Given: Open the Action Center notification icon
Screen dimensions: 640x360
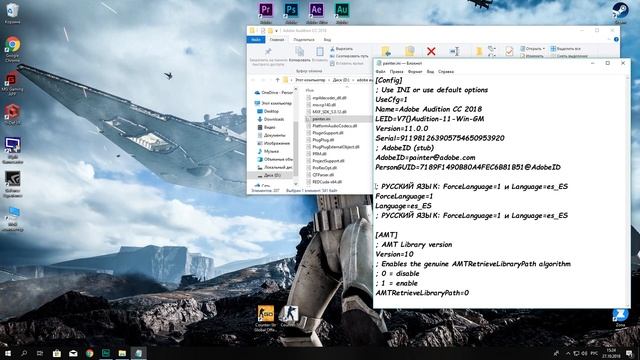Looking at the screenshot, I should click(629, 353).
